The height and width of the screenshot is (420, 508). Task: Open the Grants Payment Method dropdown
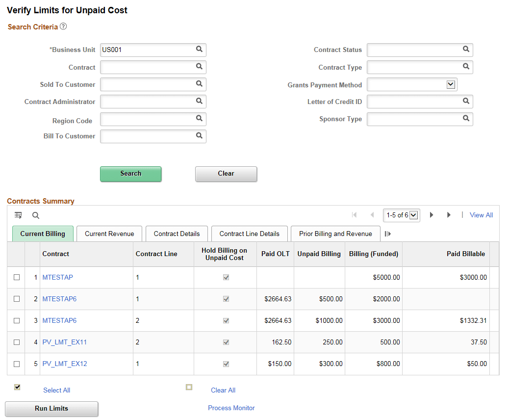tap(451, 84)
